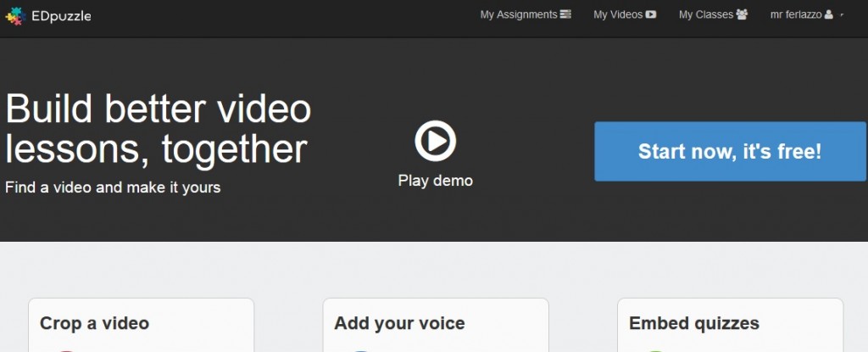Image resolution: width=868 pixels, height=352 pixels.
Task: Click the EDpuzzle brand name text
Action: click(61, 16)
